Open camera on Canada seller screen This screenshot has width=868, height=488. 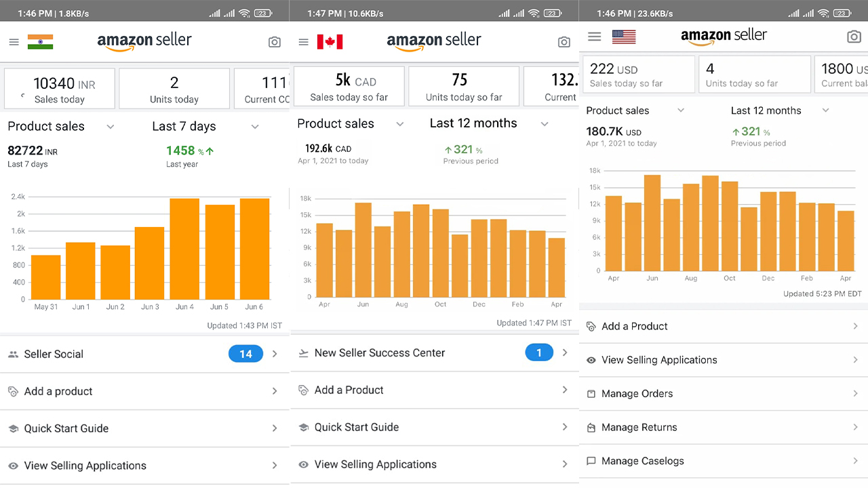[564, 42]
